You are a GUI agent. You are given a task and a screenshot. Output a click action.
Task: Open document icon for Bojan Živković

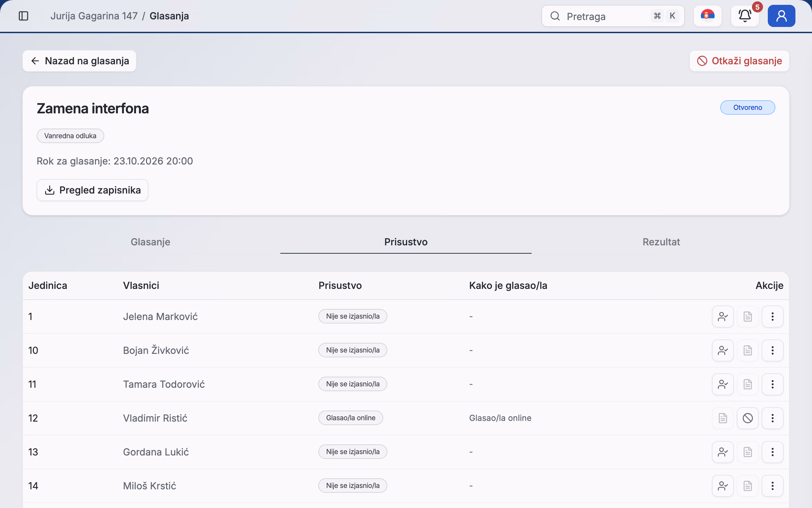747,350
